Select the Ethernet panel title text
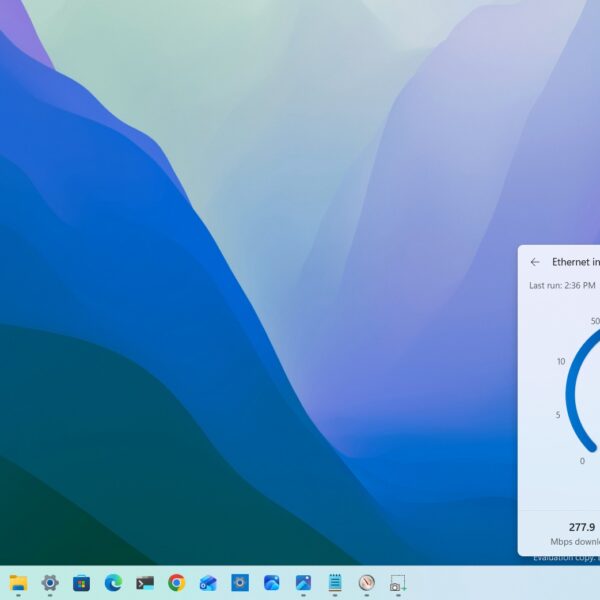The height and width of the screenshot is (600, 600). tap(576, 262)
